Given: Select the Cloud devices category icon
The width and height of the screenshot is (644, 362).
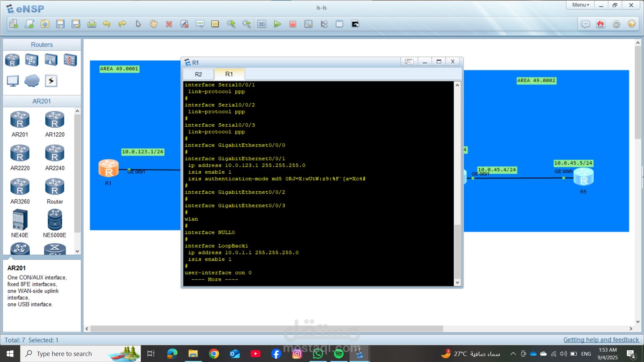Looking at the screenshot, I should 32,81.
